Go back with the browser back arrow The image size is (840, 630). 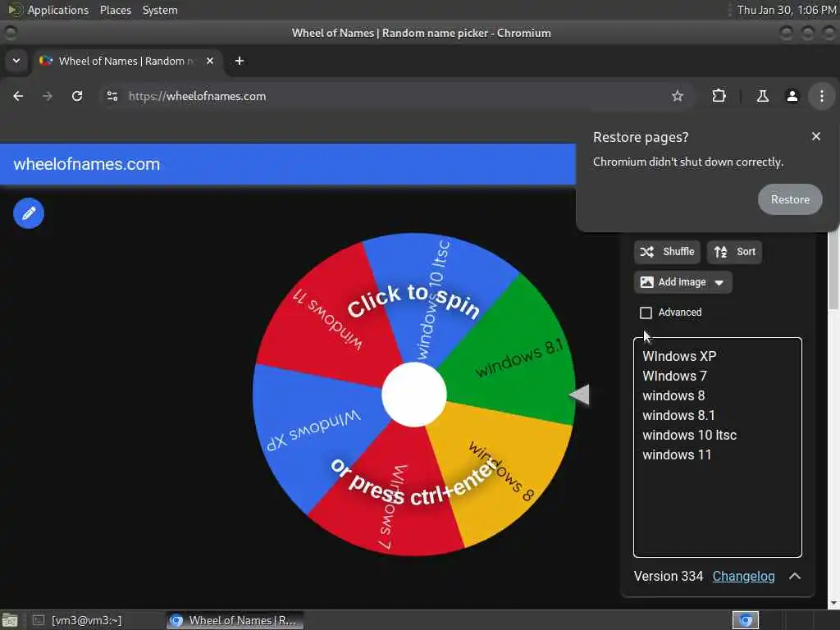point(18,96)
